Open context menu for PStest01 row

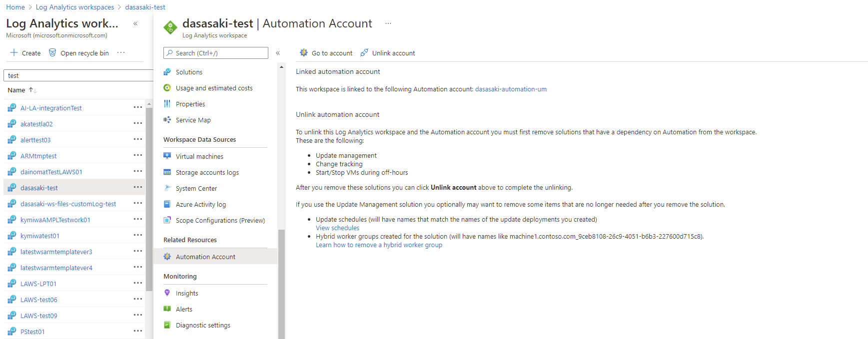138,331
